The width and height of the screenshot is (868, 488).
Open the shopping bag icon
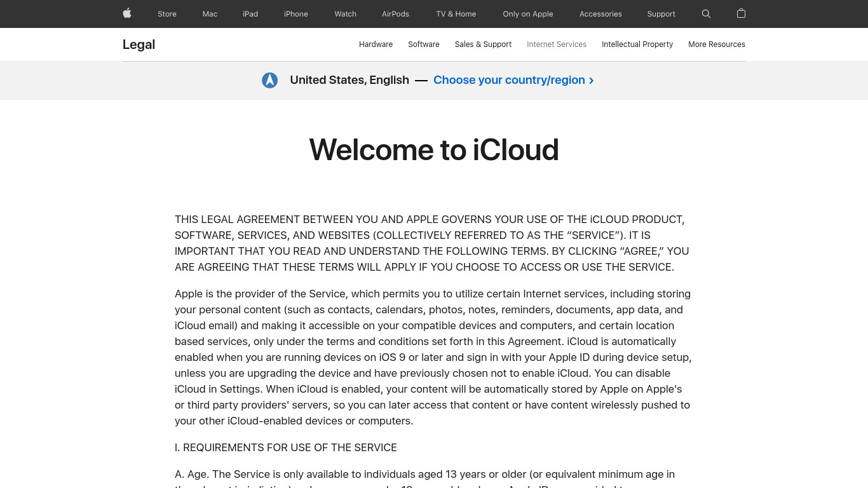click(741, 13)
